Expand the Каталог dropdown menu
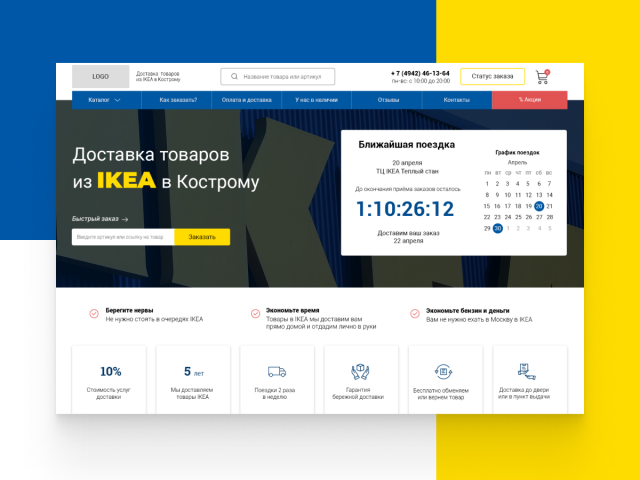This screenshot has width=640, height=480. click(107, 100)
